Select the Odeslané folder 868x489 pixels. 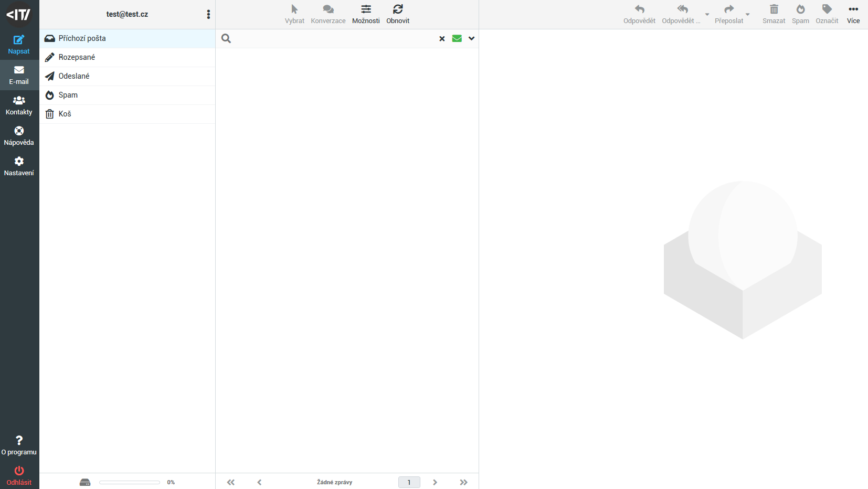coord(74,76)
